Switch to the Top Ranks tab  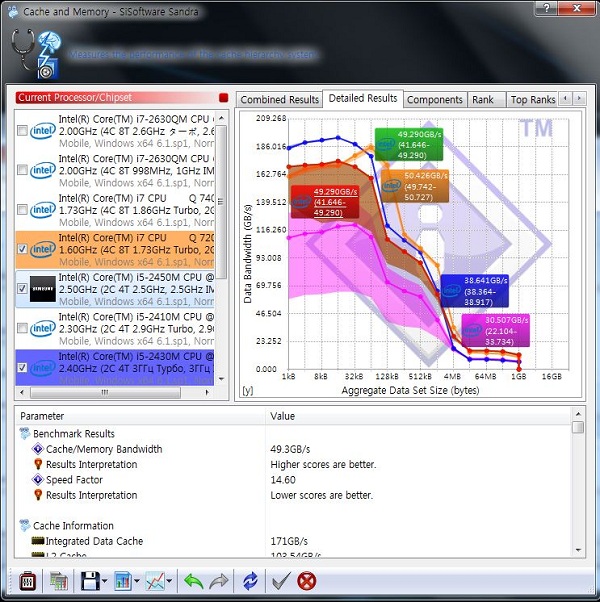pos(532,100)
